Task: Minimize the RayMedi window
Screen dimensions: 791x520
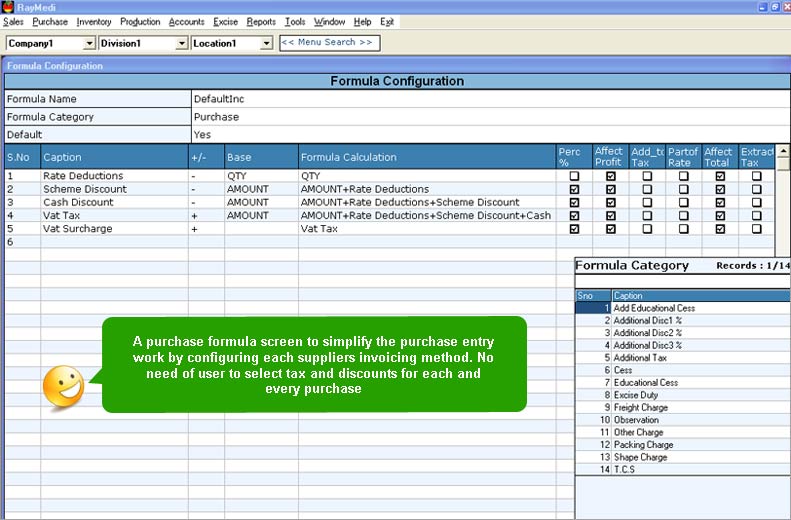Action: tap(763, 7)
